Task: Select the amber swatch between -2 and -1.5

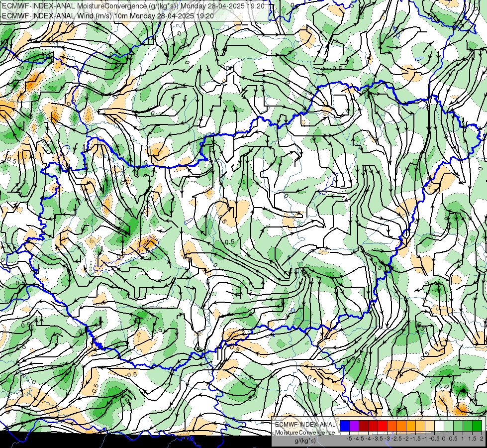Action: 411,426
